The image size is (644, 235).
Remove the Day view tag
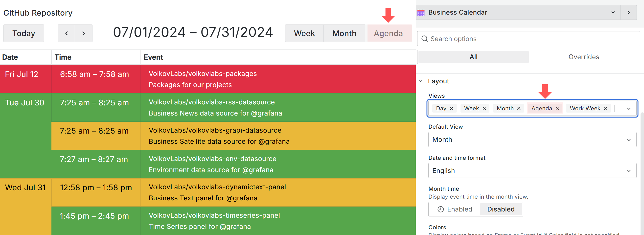coord(452,108)
